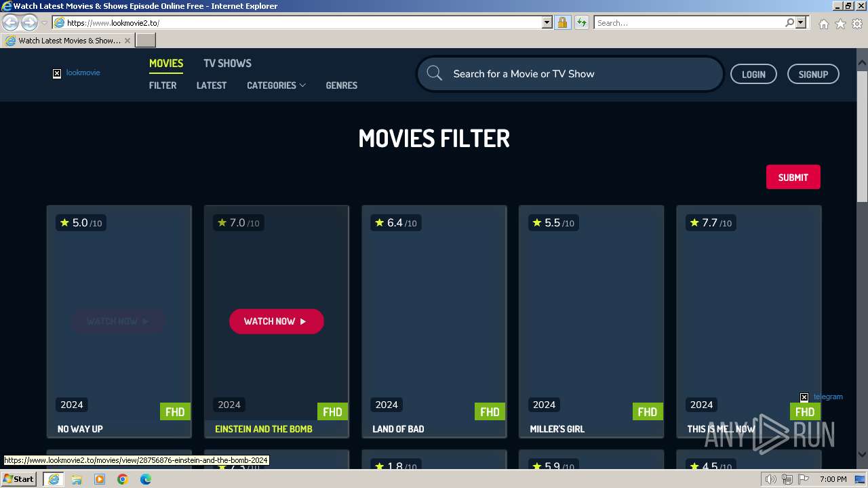Click the 2024 year label on Land of Bad
The height and width of the screenshot is (488, 868).
[387, 405]
